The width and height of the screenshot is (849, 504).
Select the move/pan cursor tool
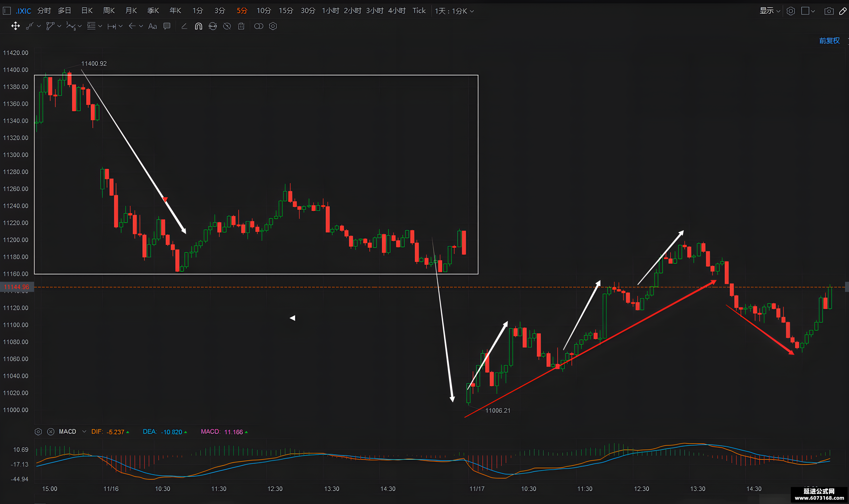(15, 26)
